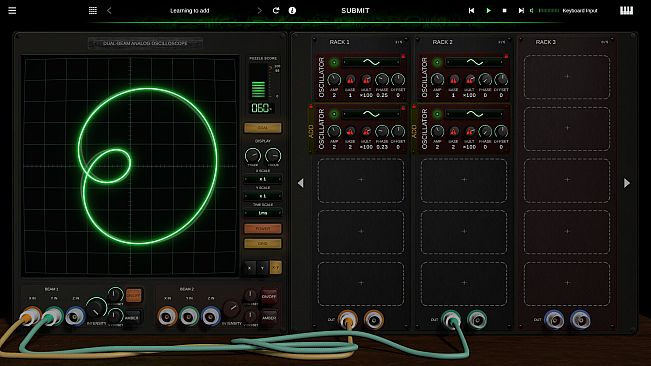The width and height of the screenshot is (651, 366).
Task: Toggle Beam 2 ON/OFF button
Action: (x=269, y=296)
